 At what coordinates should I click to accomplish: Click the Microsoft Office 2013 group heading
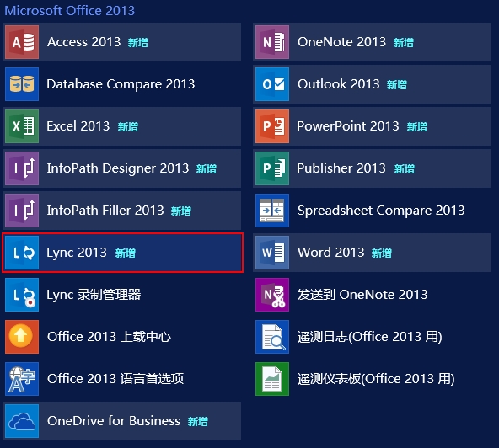point(70,10)
